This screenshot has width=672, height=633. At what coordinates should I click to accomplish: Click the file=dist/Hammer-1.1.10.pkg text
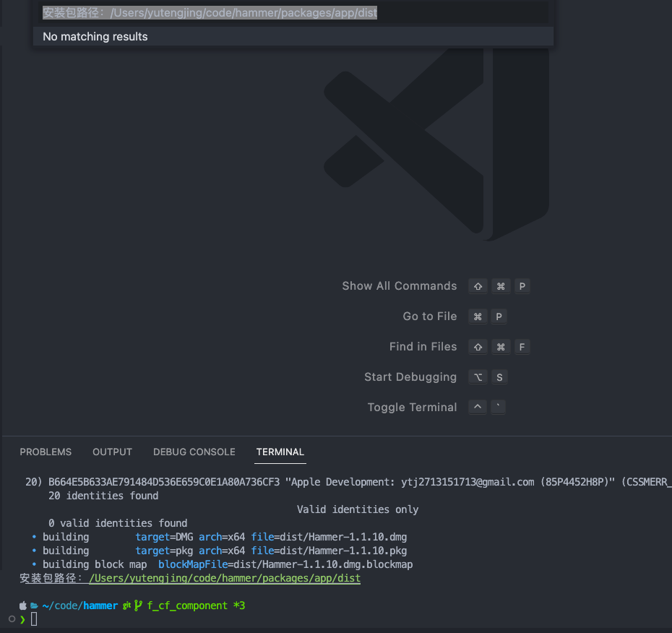(329, 551)
